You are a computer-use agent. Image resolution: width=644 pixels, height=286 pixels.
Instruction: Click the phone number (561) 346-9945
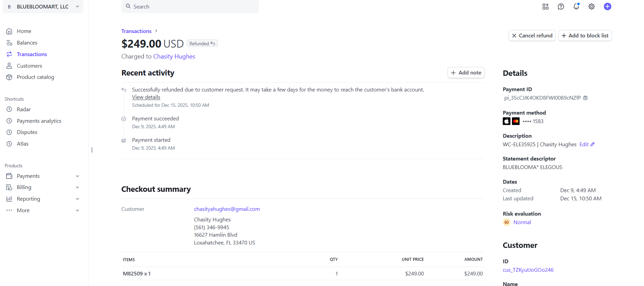211,228
